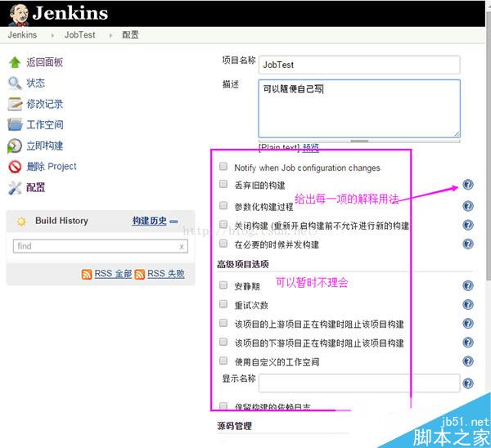Open help icon for 重试次数

pyautogui.click(x=468, y=304)
